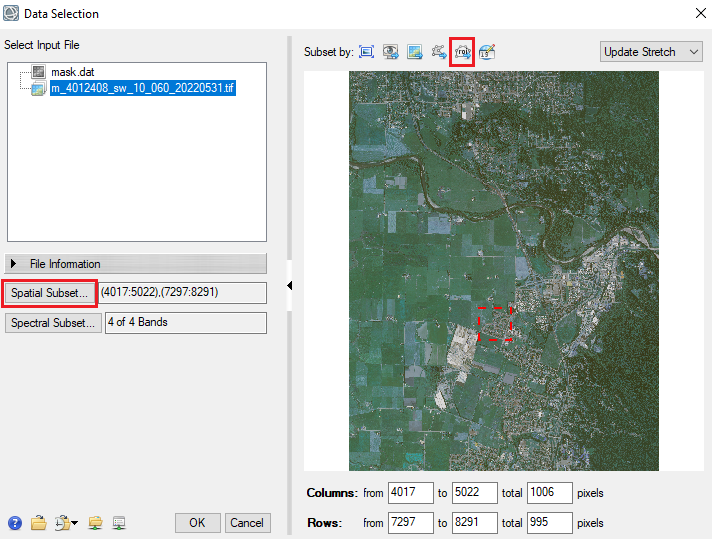Open the Update Stretch dropdown
The image size is (712, 539).
[652, 52]
